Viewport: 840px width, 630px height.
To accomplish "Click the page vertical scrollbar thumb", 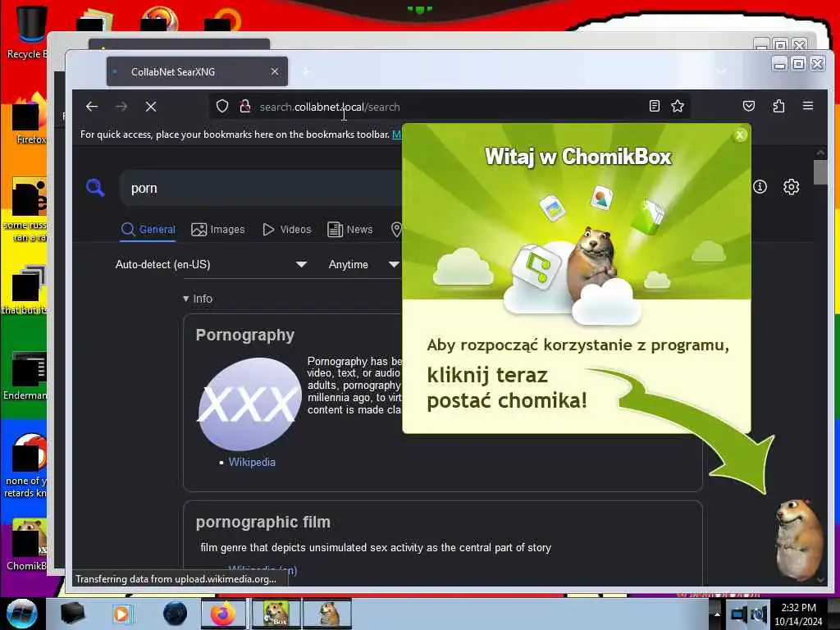I will click(x=820, y=172).
